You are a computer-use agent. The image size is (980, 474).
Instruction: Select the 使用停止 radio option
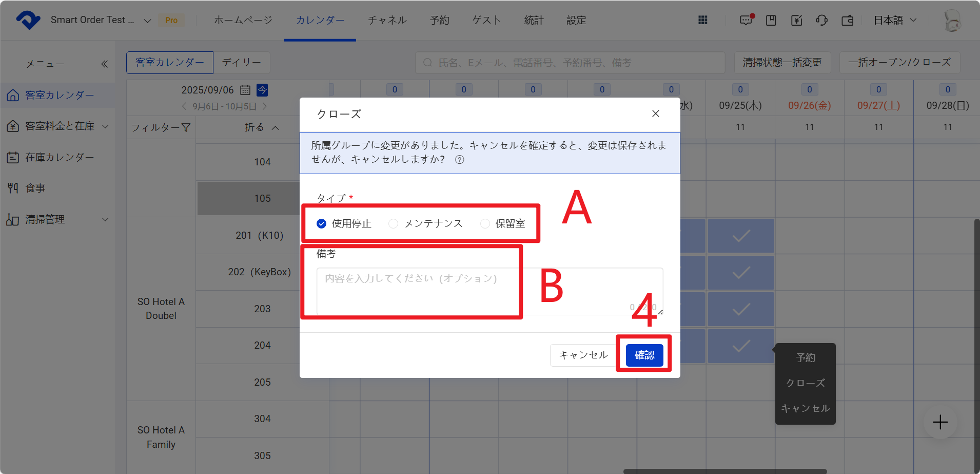pos(322,224)
